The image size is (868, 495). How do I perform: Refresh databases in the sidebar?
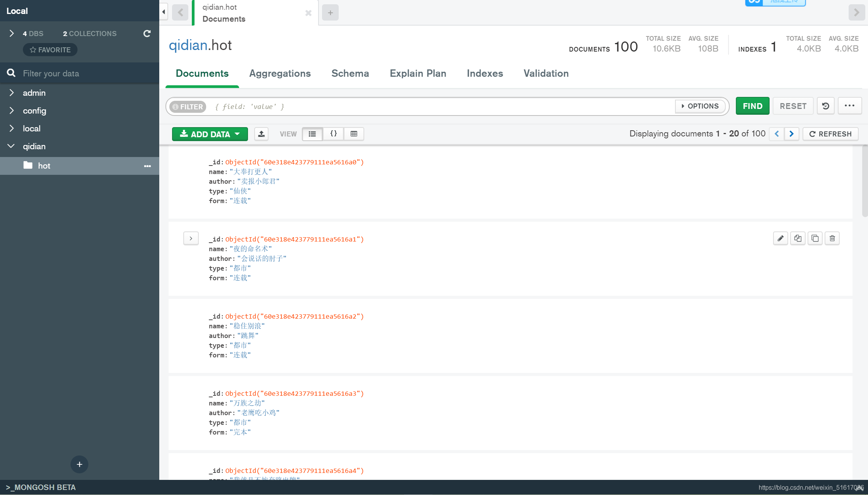point(147,34)
